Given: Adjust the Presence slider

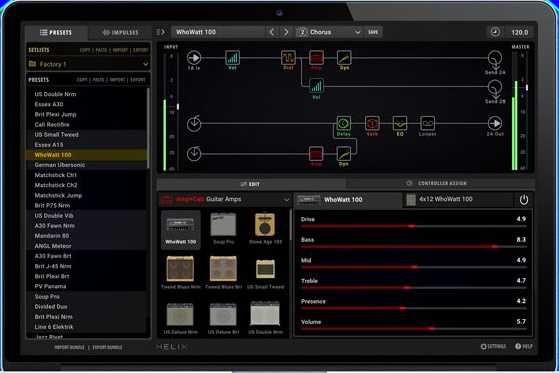Looking at the screenshot, I should [414, 308].
